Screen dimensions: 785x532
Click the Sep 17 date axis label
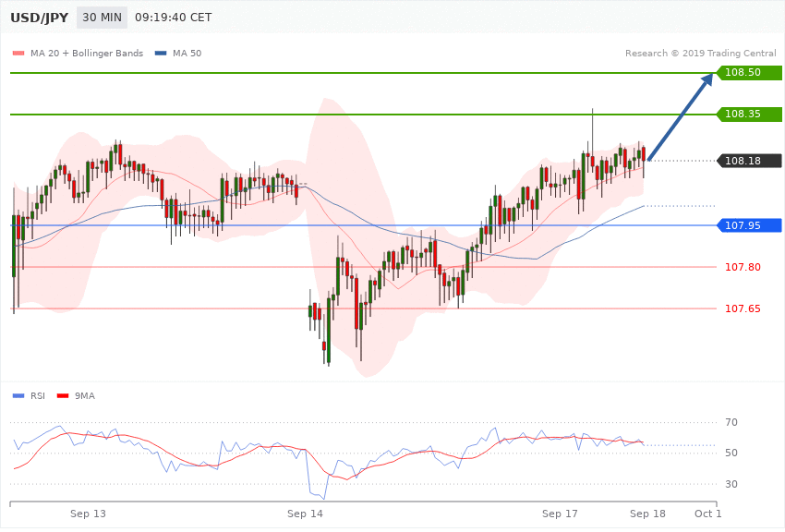[x=560, y=514]
